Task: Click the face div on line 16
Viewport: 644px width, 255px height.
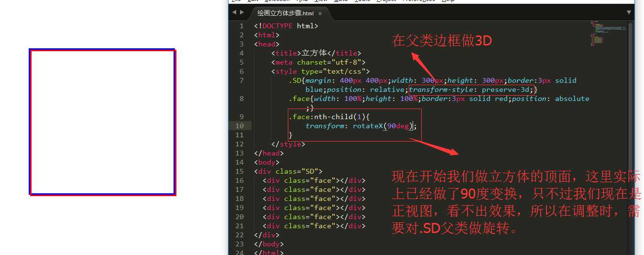Action: point(314,180)
